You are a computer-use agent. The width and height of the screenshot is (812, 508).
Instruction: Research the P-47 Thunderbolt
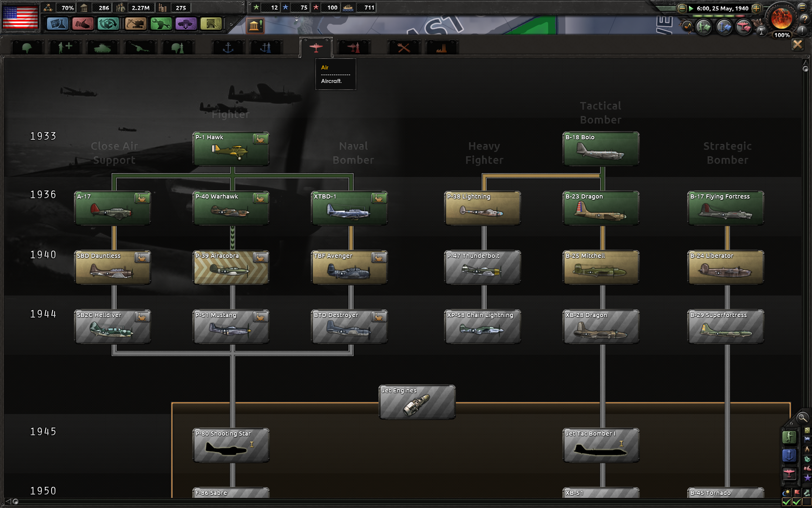[x=482, y=267]
